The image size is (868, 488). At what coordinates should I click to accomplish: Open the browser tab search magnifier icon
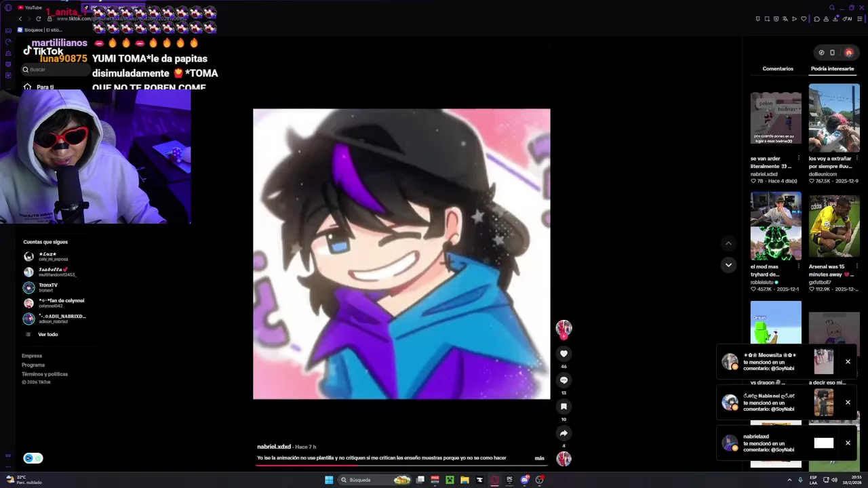832,7
